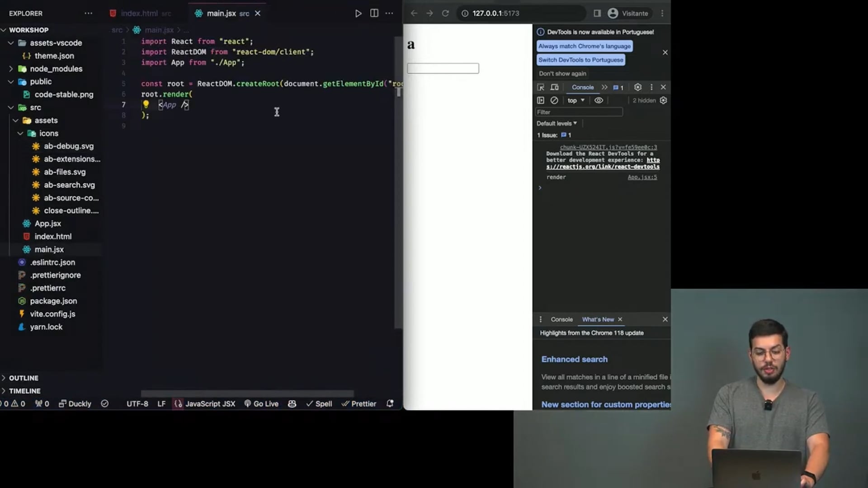
Task: Toggle the console sidebar panel icon
Action: (541, 100)
